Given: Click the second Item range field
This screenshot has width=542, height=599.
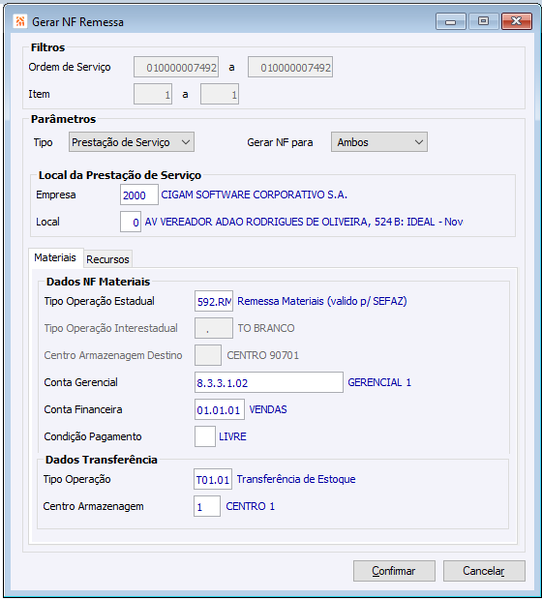Looking at the screenshot, I should click(x=220, y=94).
